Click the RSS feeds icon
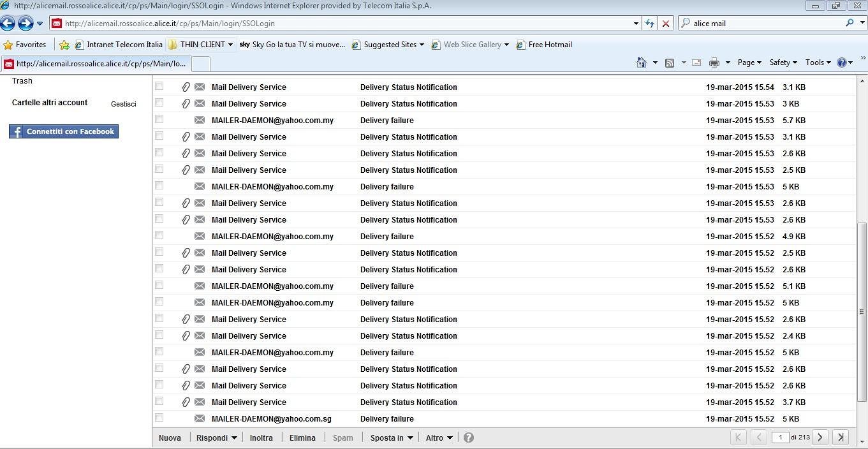This screenshot has height=449, width=868. (x=670, y=63)
